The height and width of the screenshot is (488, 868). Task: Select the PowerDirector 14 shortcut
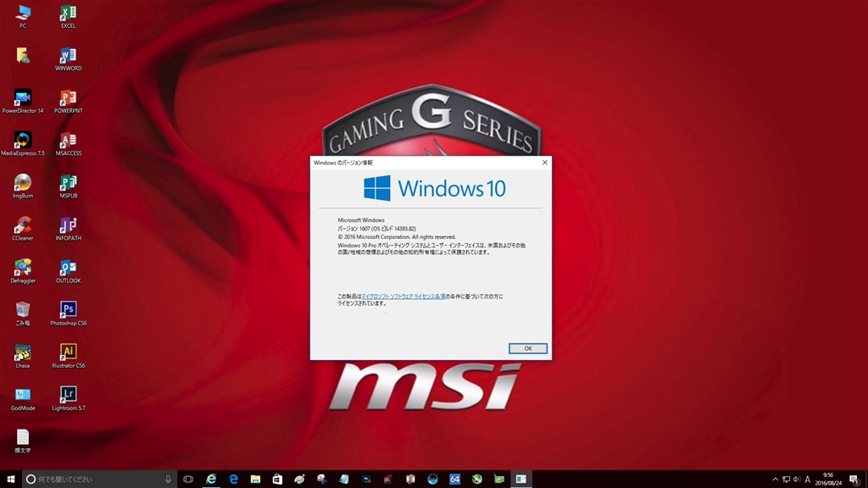coord(23,102)
